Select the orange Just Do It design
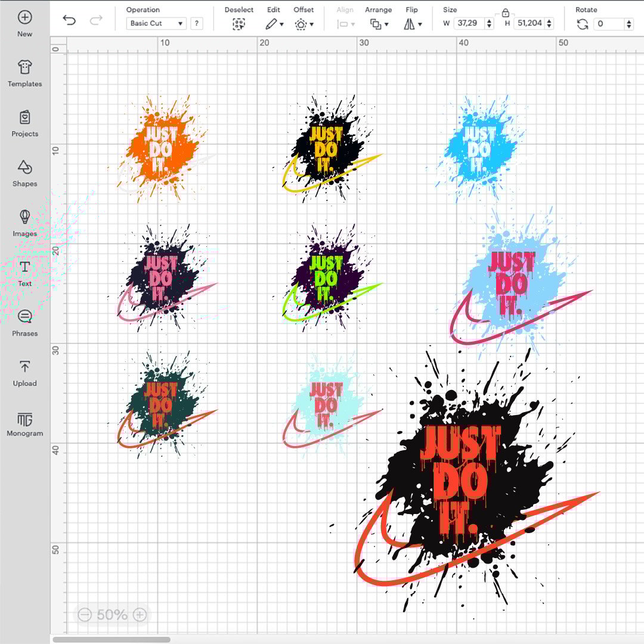The width and height of the screenshot is (644, 644). click(x=162, y=148)
